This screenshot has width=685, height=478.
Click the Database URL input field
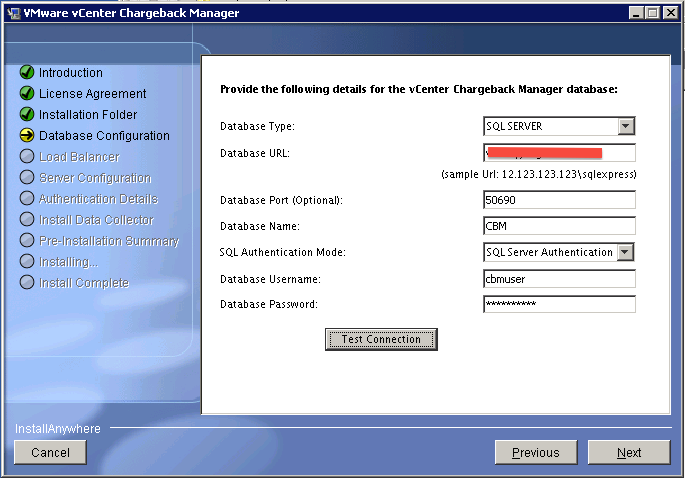point(558,153)
